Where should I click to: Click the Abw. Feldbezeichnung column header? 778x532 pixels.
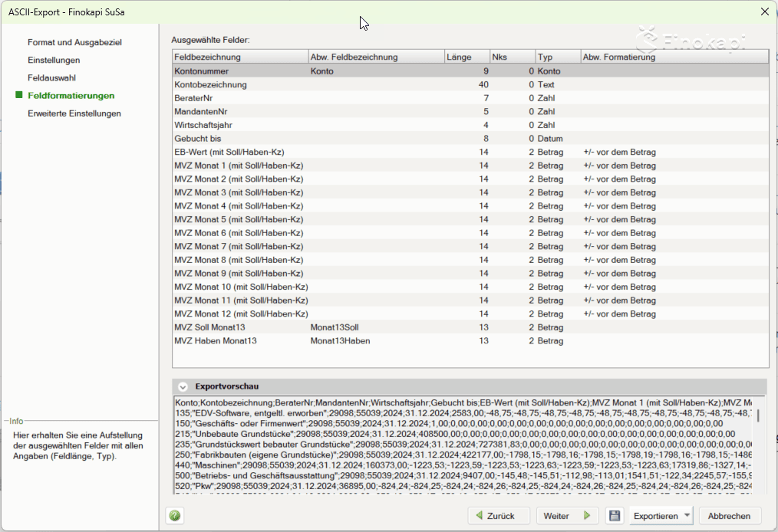click(376, 57)
